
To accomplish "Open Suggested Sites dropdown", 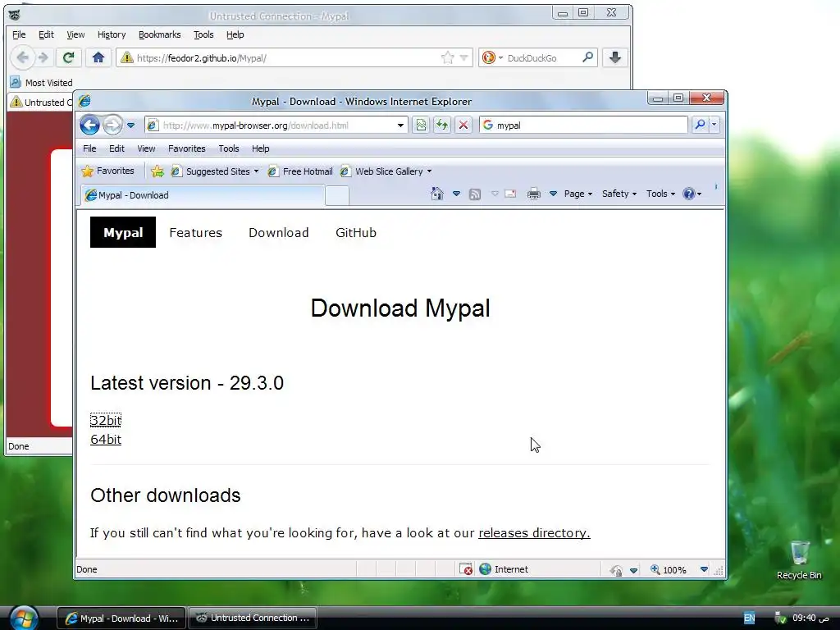I will click(x=216, y=171).
